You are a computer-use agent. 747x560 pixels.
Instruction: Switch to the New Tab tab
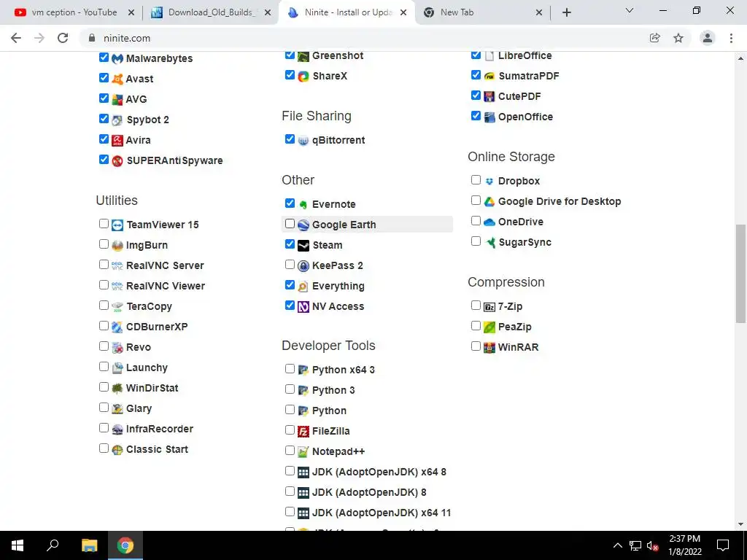point(483,12)
